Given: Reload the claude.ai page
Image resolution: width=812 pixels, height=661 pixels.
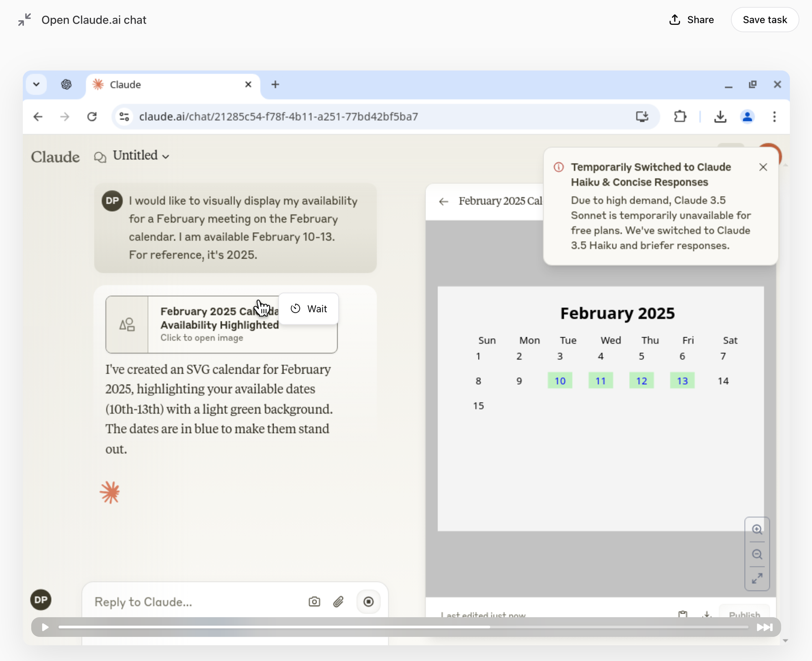Looking at the screenshot, I should (92, 117).
